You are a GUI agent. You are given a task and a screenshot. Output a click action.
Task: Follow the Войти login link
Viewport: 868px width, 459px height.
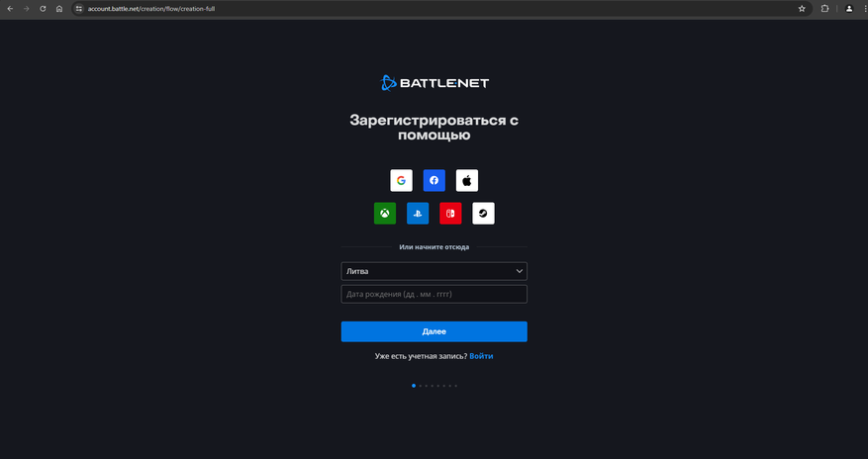click(x=481, y=356)
